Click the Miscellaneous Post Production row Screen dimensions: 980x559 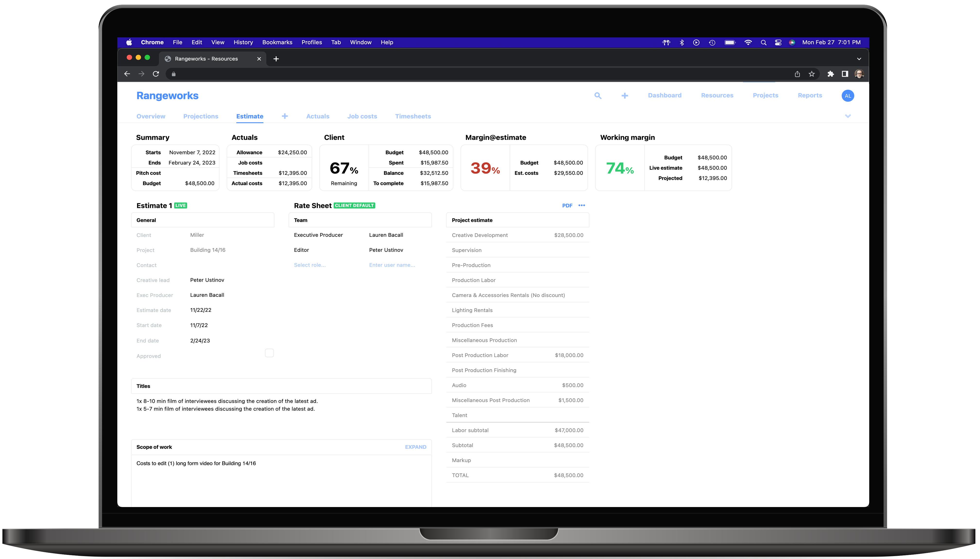click(517, 400)
